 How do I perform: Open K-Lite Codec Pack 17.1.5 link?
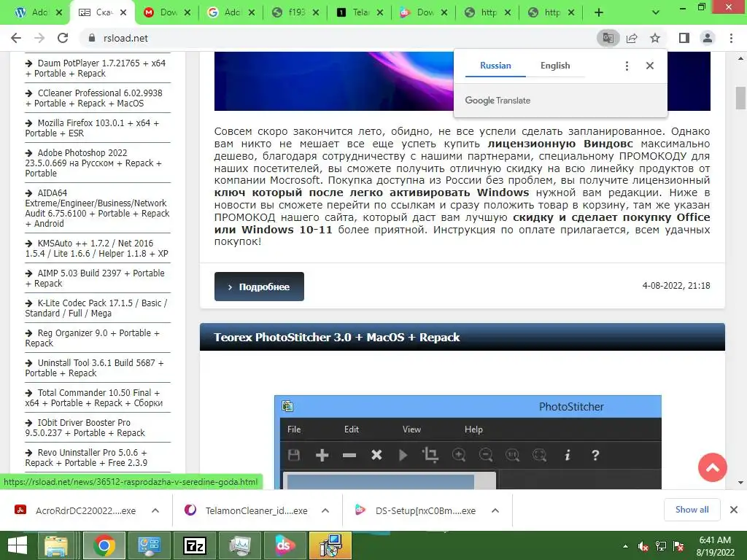pos(97,308)
